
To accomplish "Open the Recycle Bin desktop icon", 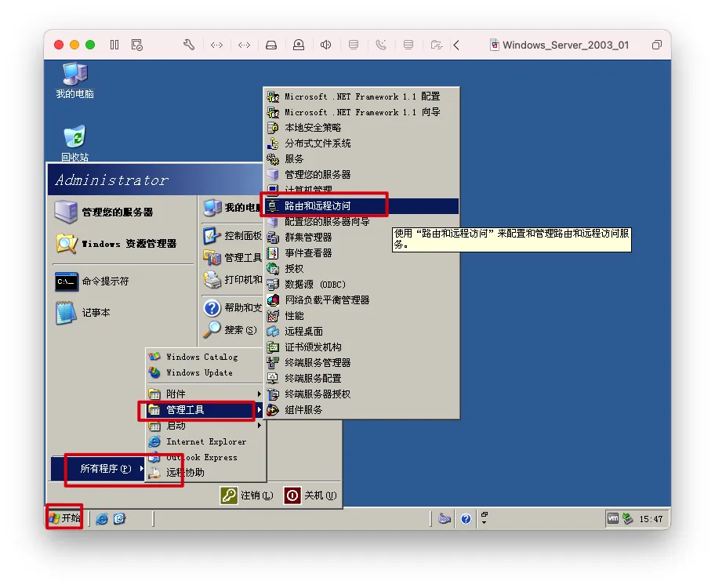I will pos(74,143).
